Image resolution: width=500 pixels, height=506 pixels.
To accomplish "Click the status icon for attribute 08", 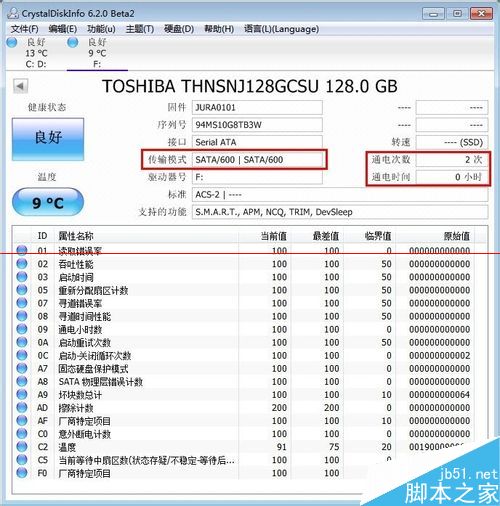I will pyautogui.click(x=22, y=316).
